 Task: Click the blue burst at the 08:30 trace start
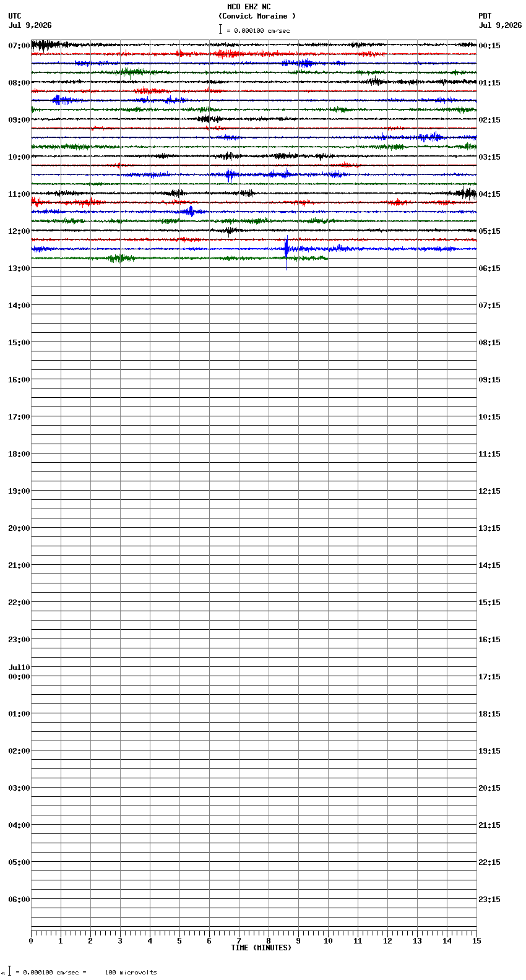[x=62, y=100]
